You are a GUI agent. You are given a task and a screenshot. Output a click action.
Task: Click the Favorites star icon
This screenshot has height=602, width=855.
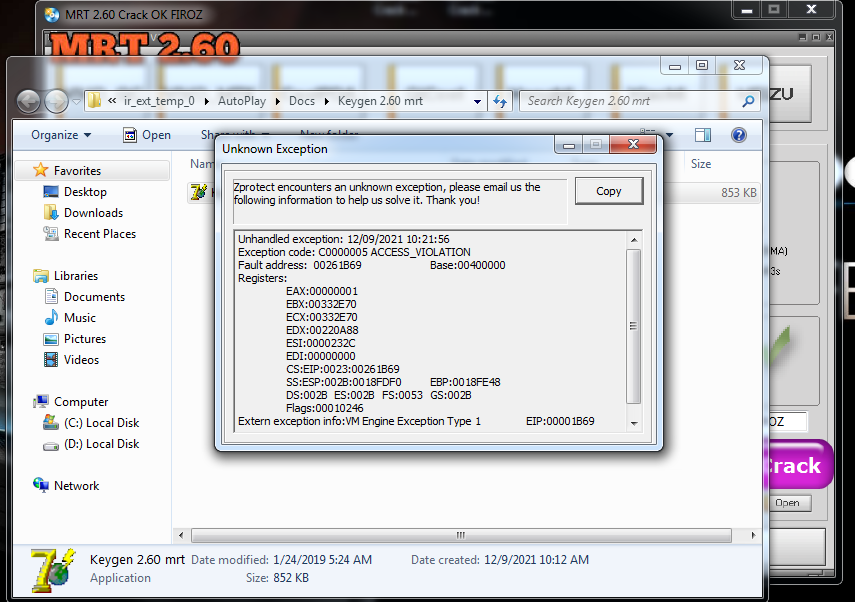point(40,170)
